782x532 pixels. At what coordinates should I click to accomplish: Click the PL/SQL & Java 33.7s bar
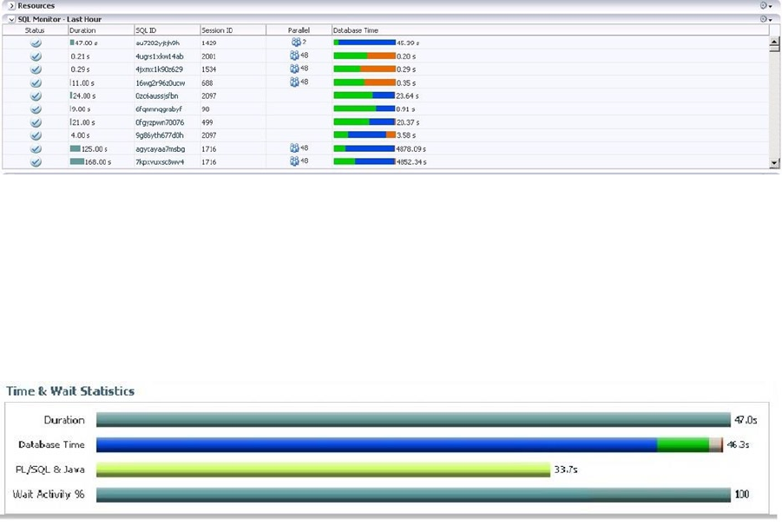(x=323, y=470)
